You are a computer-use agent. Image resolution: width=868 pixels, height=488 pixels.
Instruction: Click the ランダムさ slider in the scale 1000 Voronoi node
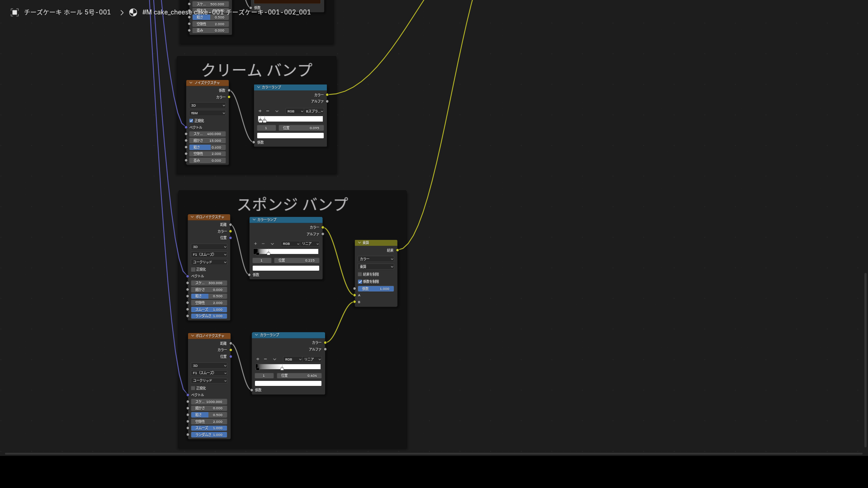click(x=209, y=435)
